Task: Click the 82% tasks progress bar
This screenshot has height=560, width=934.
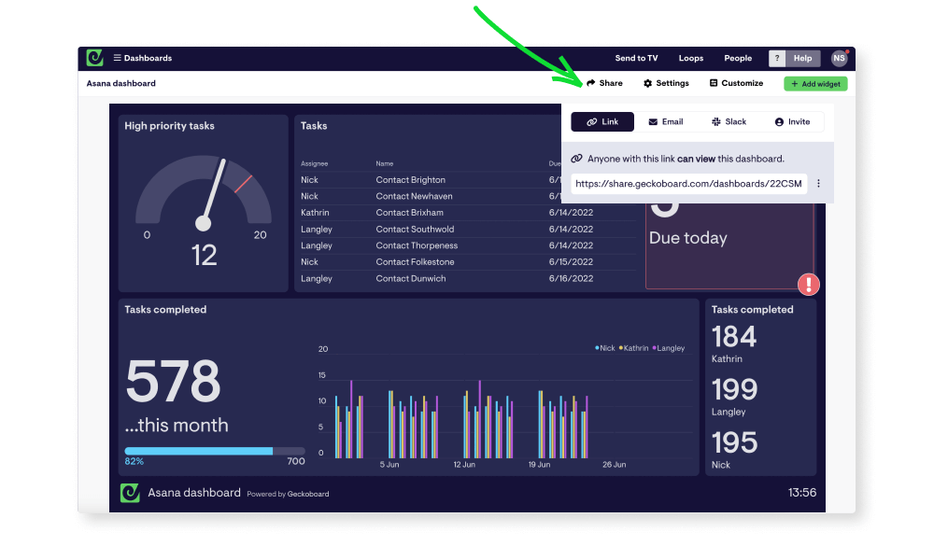Action: click(213, 451)
